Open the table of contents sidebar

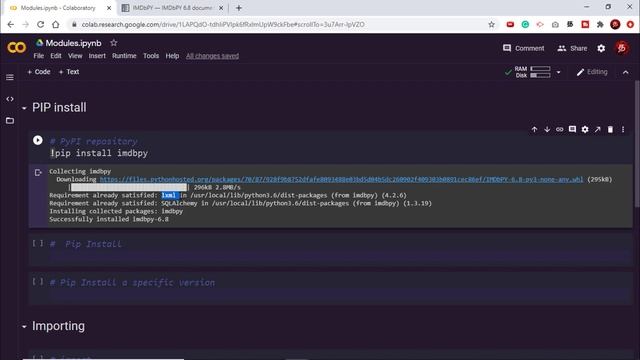click(x=10, y=78)
